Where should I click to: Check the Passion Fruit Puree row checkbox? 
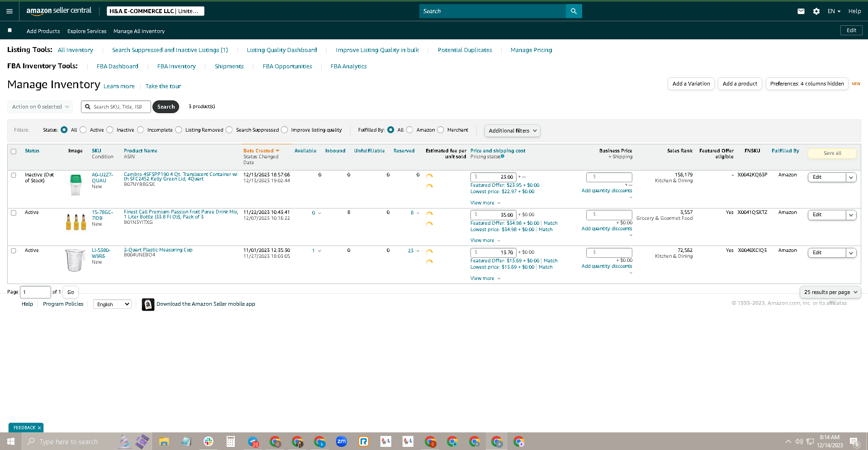tap(14, 213)
